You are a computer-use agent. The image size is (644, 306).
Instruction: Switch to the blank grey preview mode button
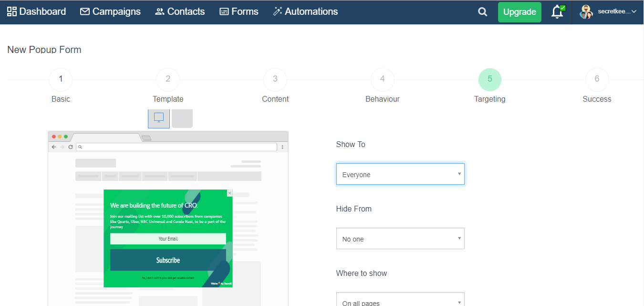click(182, 118)
